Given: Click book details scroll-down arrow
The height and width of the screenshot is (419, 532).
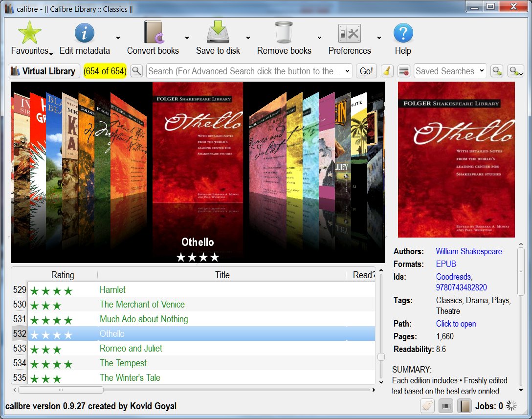Looking at the screenshot, I should [521, 390].
